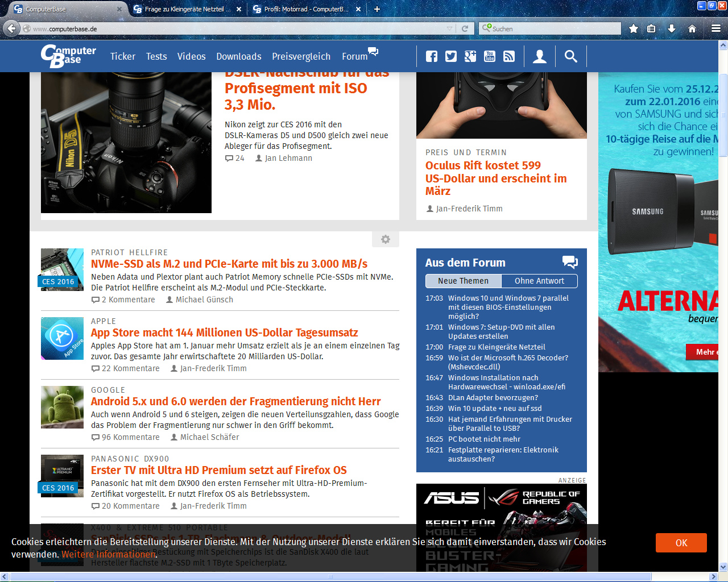The image size is (728, 582).
Task: Open the Samsung SSD advertisement banner
Action: point(659,222)
